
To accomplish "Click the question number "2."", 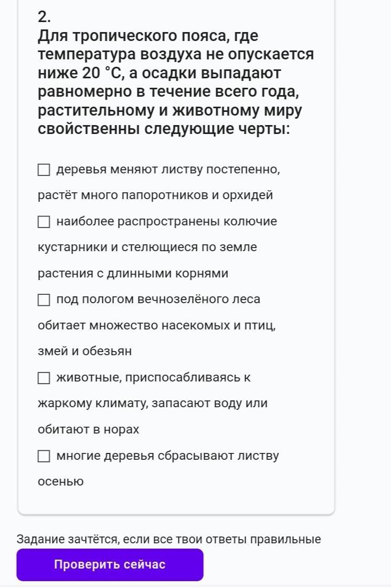I will point(44,17).
